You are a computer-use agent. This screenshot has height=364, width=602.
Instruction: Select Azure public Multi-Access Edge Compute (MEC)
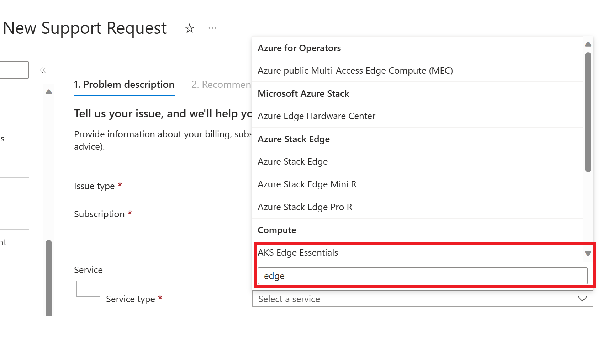click(355, 71)
